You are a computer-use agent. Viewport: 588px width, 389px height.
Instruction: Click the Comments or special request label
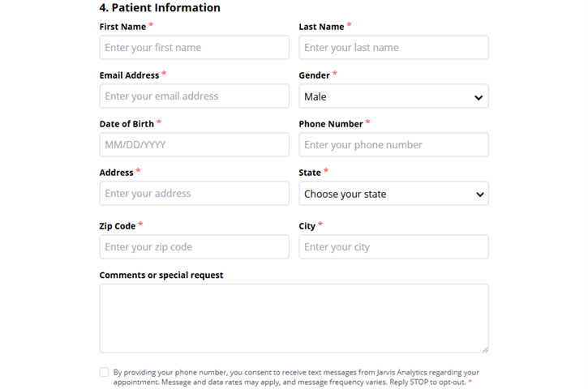(x=161, y=275)
